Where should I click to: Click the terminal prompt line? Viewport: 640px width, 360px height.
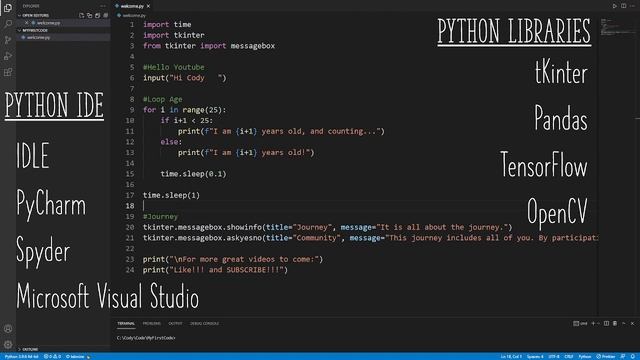tap(146, 338)
